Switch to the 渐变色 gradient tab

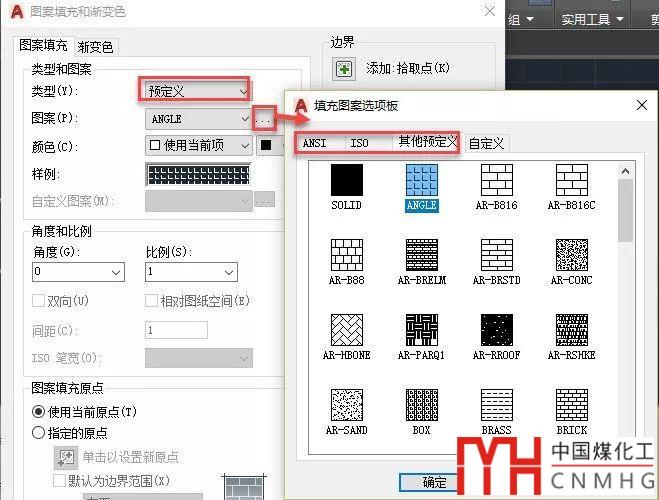pyautogui.click(x=95, y=47)
